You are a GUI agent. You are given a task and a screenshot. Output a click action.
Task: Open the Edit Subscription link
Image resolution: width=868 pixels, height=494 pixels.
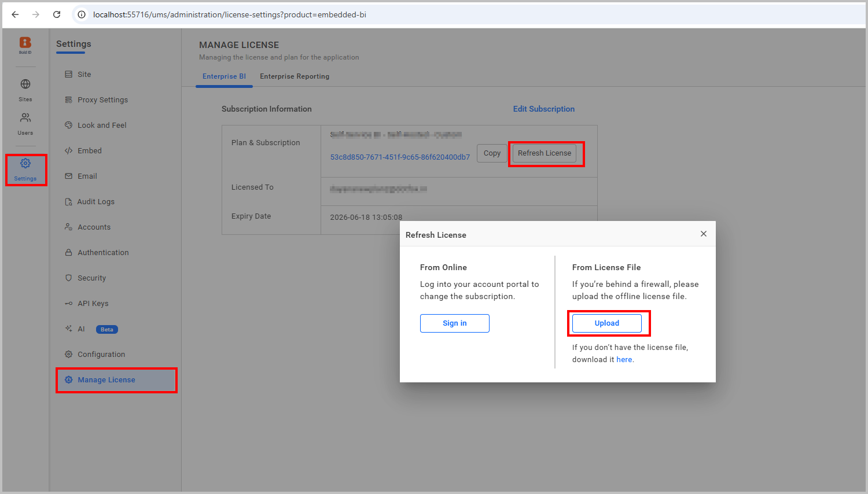[543, 109]
